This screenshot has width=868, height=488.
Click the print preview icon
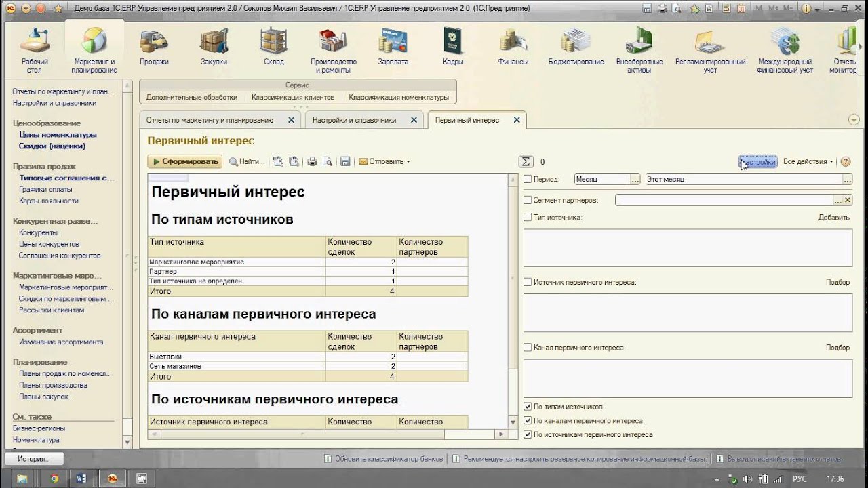coord(328,161)
